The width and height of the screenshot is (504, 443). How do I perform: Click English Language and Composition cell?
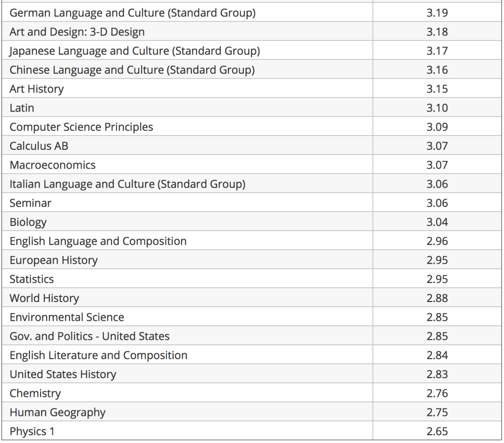[x=98, y=241]
